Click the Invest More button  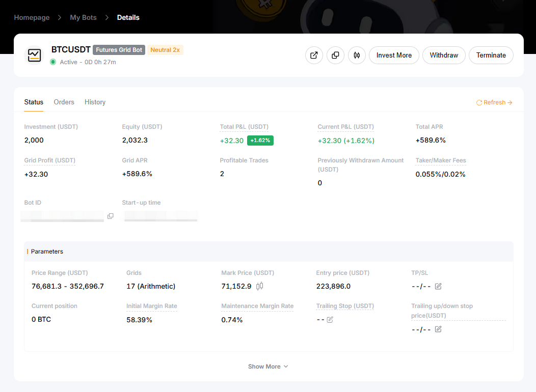(x=394, y=55)
